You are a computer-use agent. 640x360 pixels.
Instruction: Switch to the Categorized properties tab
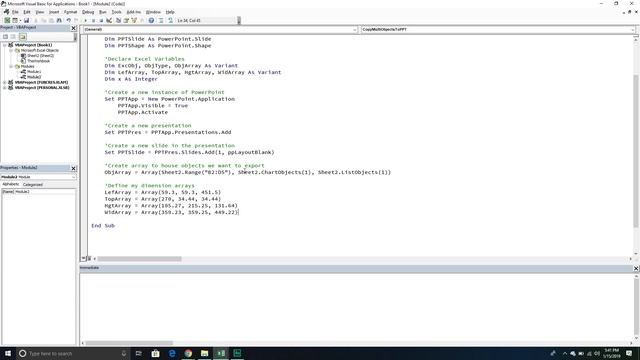point(33,184)
